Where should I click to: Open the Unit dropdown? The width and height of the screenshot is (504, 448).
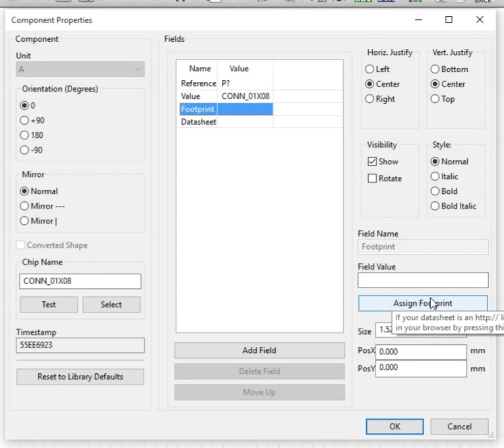point(80,70)
